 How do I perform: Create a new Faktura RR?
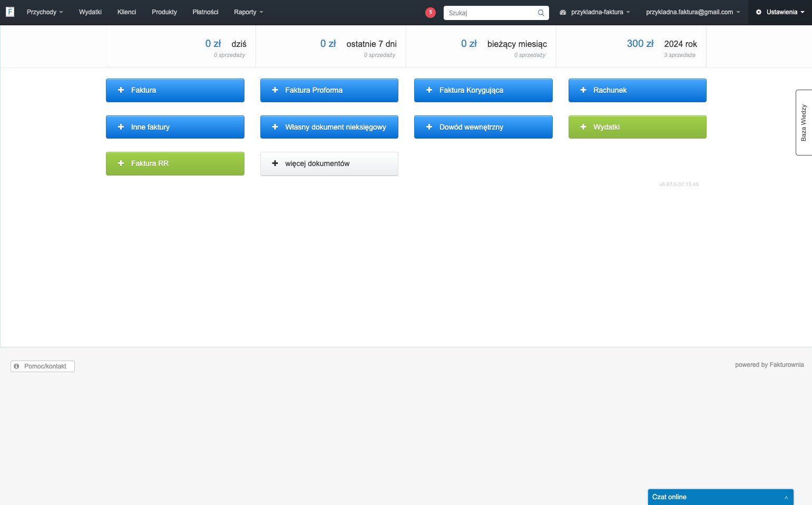175,163
